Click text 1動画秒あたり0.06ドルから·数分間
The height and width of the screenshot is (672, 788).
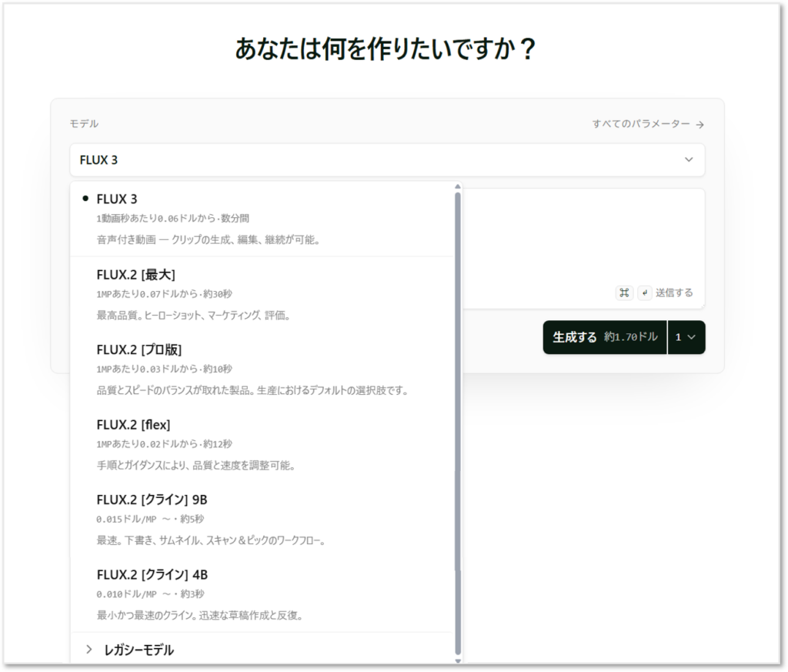173,218
